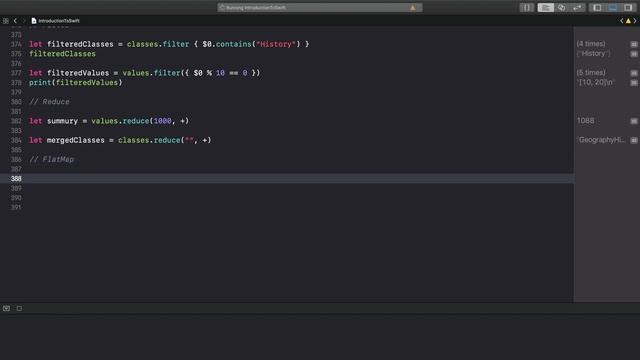The image size is (640, 360).
Task: Show quick look for the 1088 result
Action: pyautogui.click(x=633, y=121)
